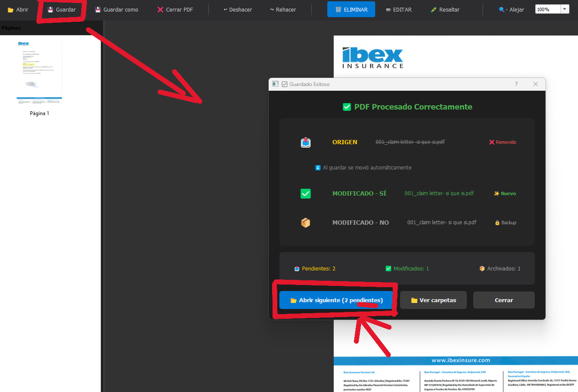Click into the 100% zoom field
This screenshot has width=578, height=392.
coord(547,9)
